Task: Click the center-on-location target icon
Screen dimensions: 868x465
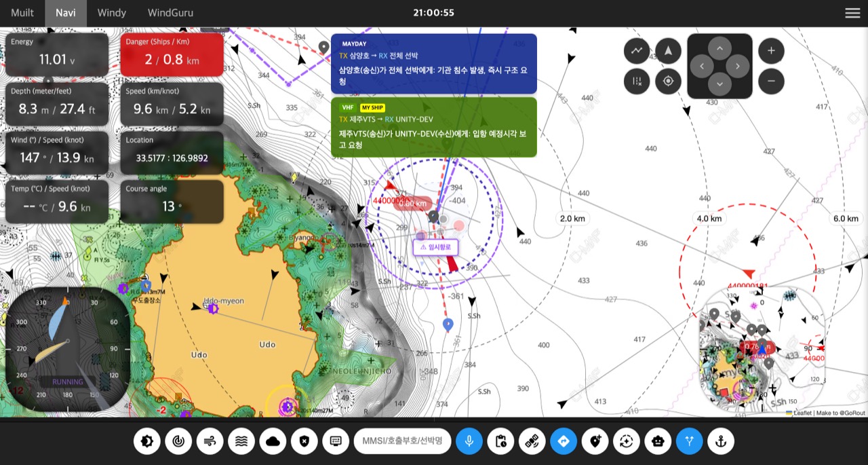Action: (668, 81)
